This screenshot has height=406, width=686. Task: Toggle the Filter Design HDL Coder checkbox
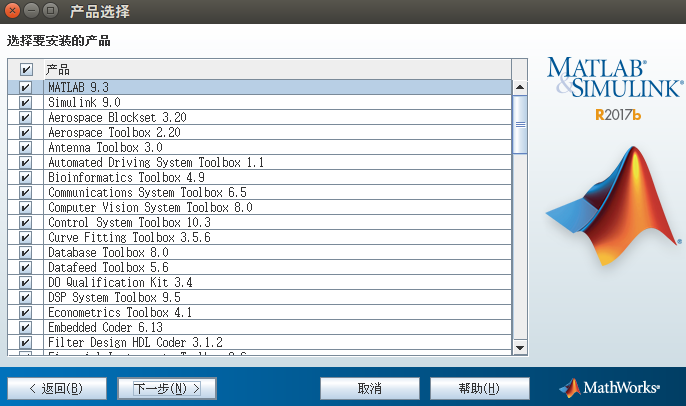pyautogui.click(x=25, y=342)
